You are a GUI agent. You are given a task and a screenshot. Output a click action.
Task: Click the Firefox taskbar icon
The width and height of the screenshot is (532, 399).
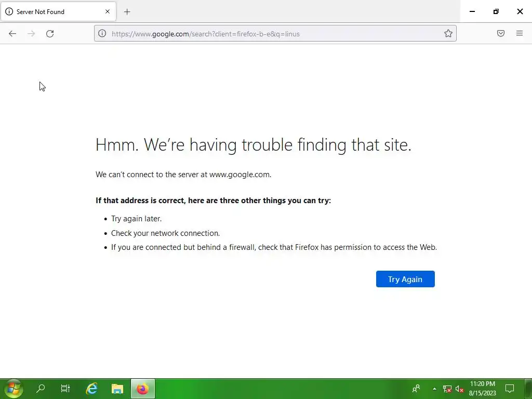pos(143,389)
